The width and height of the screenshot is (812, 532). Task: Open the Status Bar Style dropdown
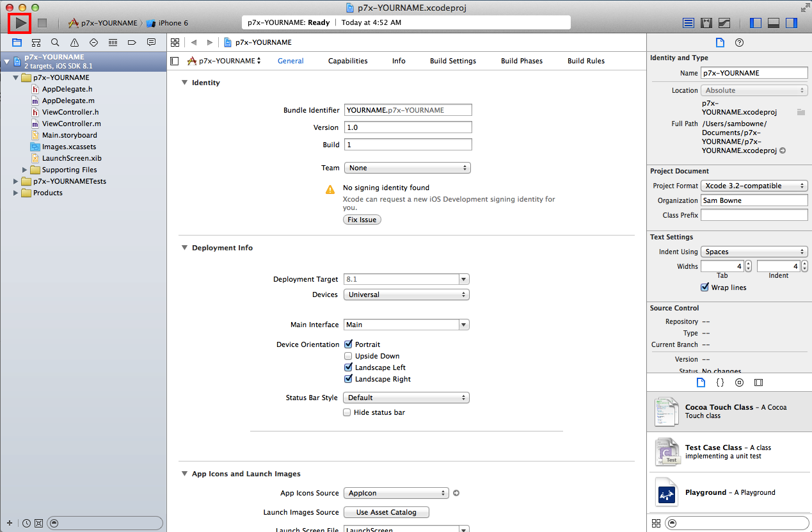(x=407, y=398)
